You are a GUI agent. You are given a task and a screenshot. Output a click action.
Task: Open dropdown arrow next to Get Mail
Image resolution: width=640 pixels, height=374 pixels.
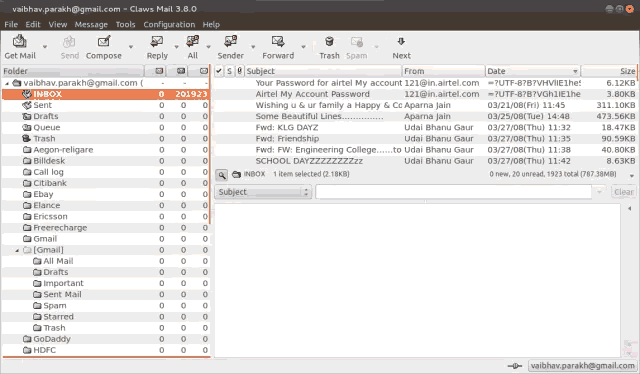tap(45, 47)
